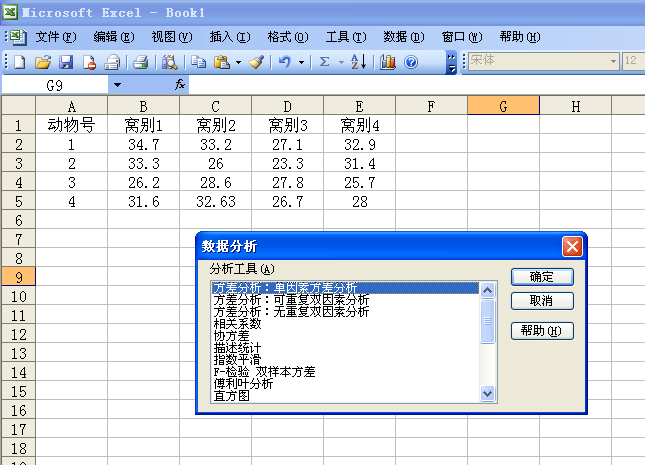
Task: Select row 9 header
Action: pyautogui.click(x=19, y=277)
